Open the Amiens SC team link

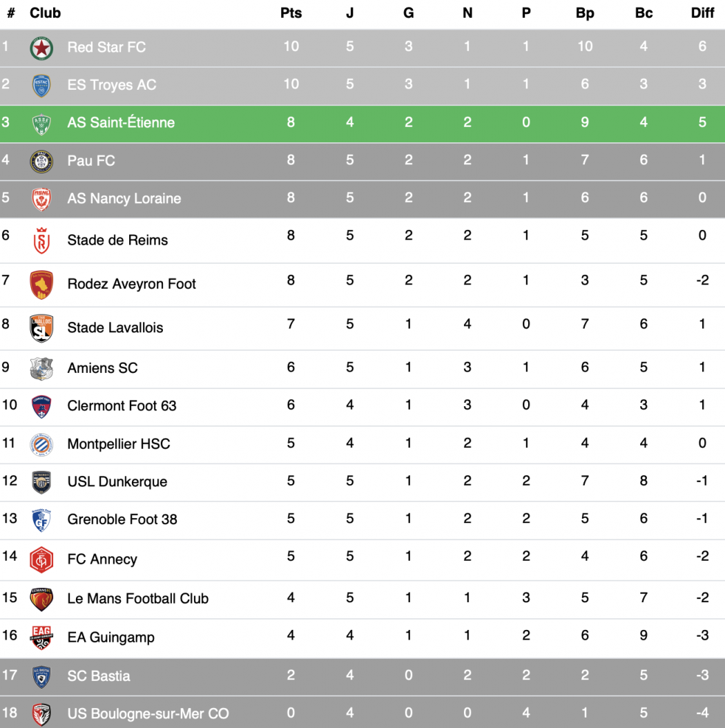[103, 368]
